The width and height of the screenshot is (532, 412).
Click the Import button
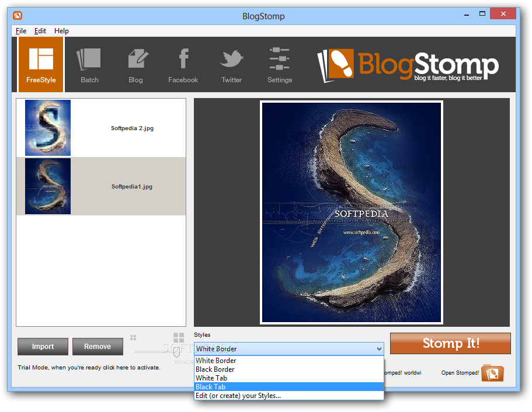(43, 347)
